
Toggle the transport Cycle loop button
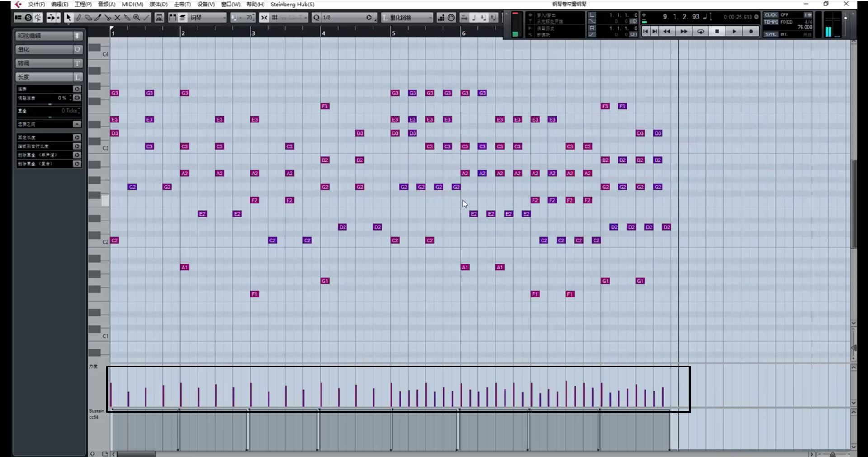(700, 31)
